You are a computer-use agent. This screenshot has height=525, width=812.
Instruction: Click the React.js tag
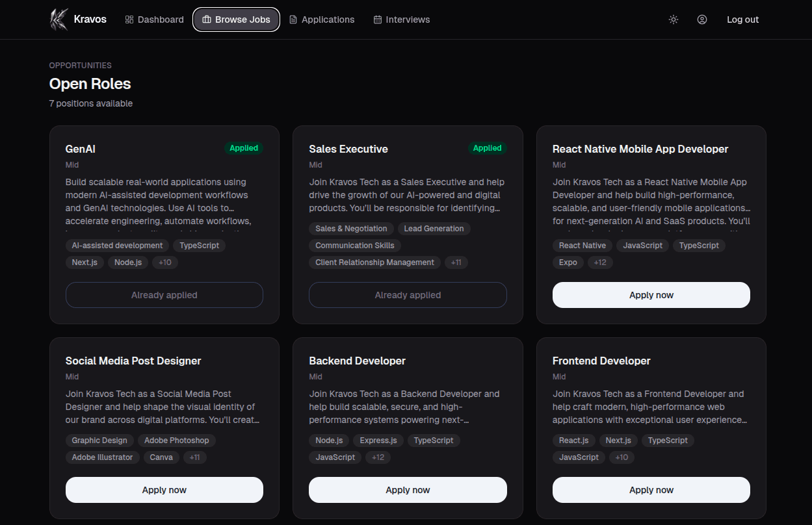(574, 441)
